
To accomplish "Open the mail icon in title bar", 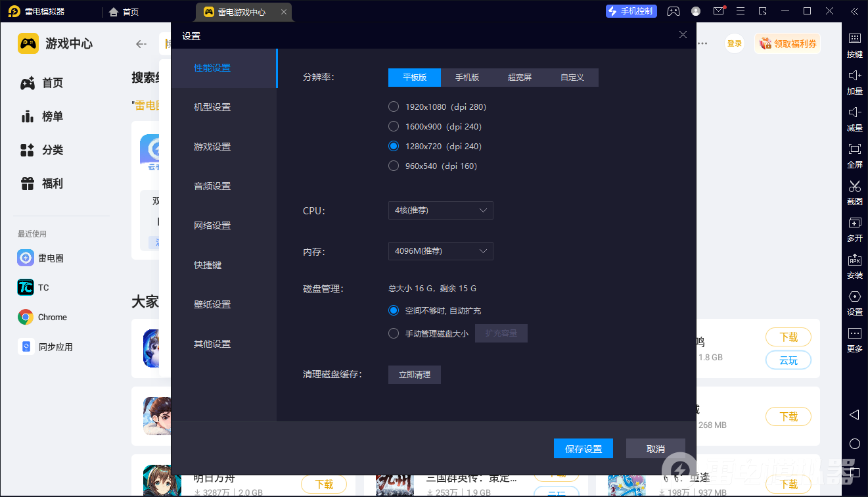I will (718, 11).
